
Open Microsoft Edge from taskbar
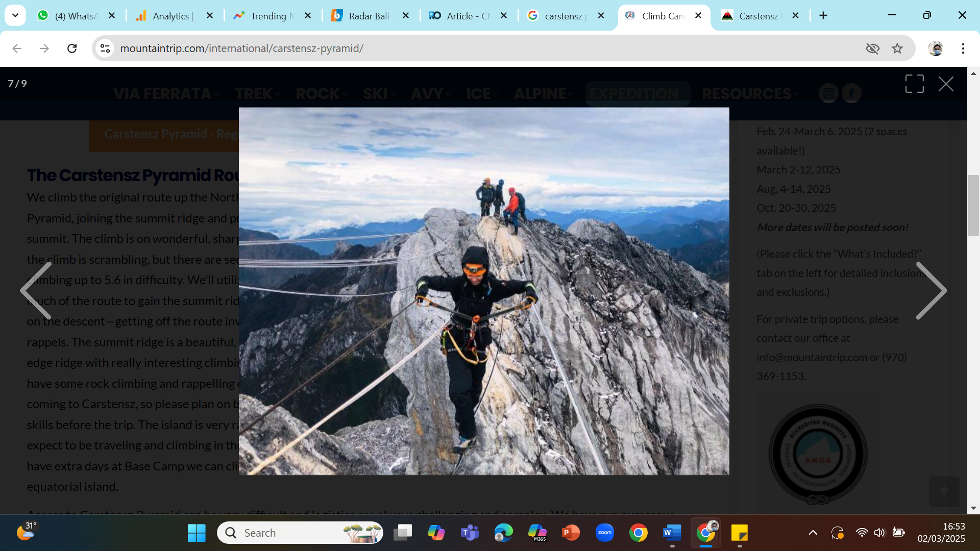[504, 533]
